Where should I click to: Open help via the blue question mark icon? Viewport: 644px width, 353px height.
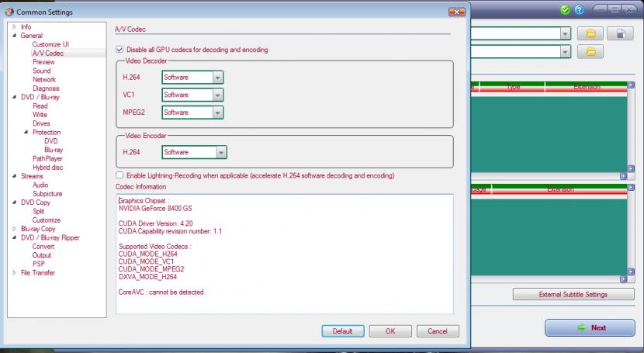coord(578,10)
